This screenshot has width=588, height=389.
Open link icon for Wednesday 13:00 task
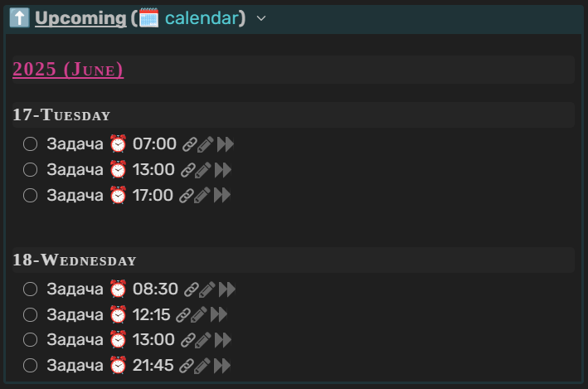tap(187, 340)
